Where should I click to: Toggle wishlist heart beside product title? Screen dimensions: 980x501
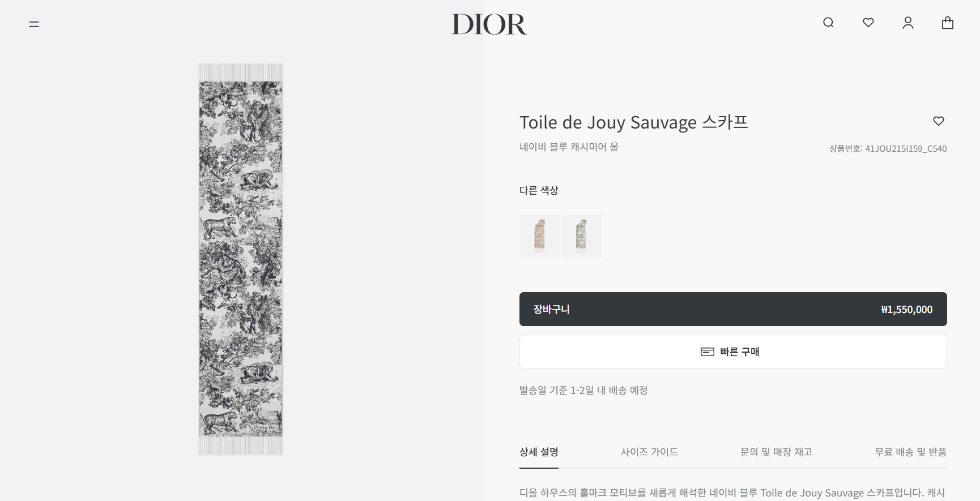point(939,121)
